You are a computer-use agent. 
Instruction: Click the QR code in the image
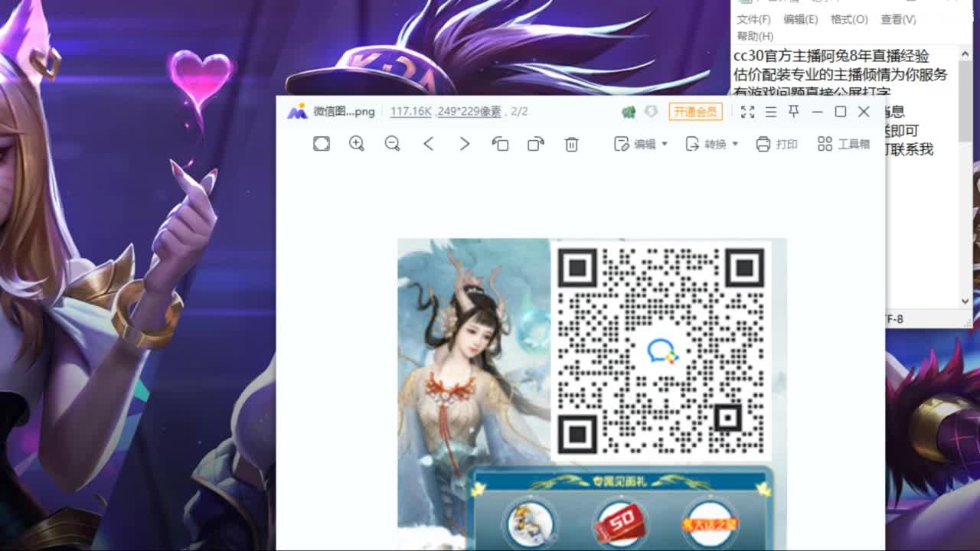pos(660,352)
